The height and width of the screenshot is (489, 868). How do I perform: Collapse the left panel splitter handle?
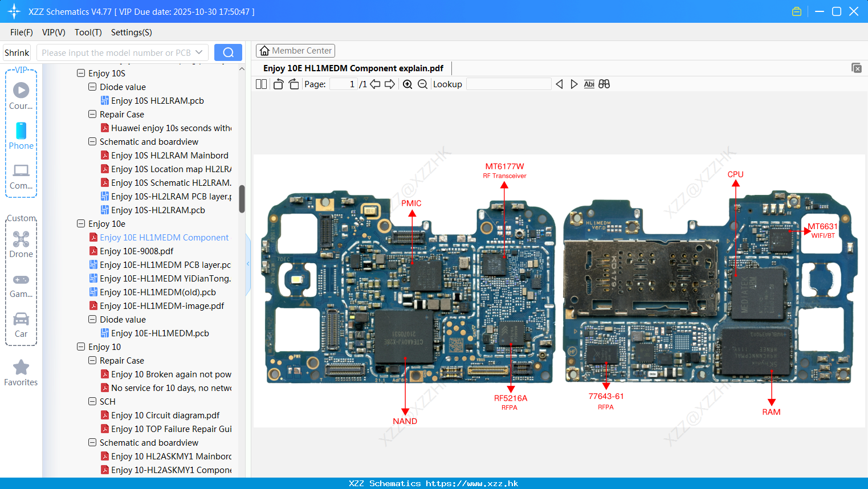(x=248, y=264)
